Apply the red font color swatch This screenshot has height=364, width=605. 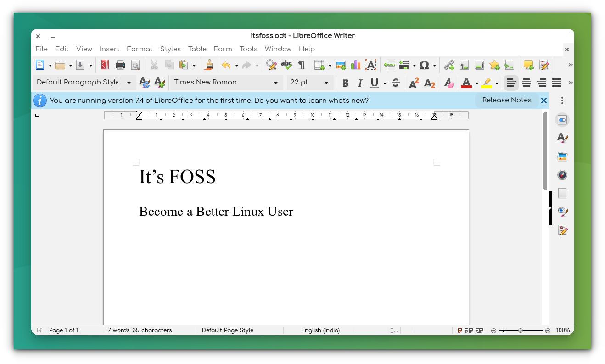coord(466,83)
